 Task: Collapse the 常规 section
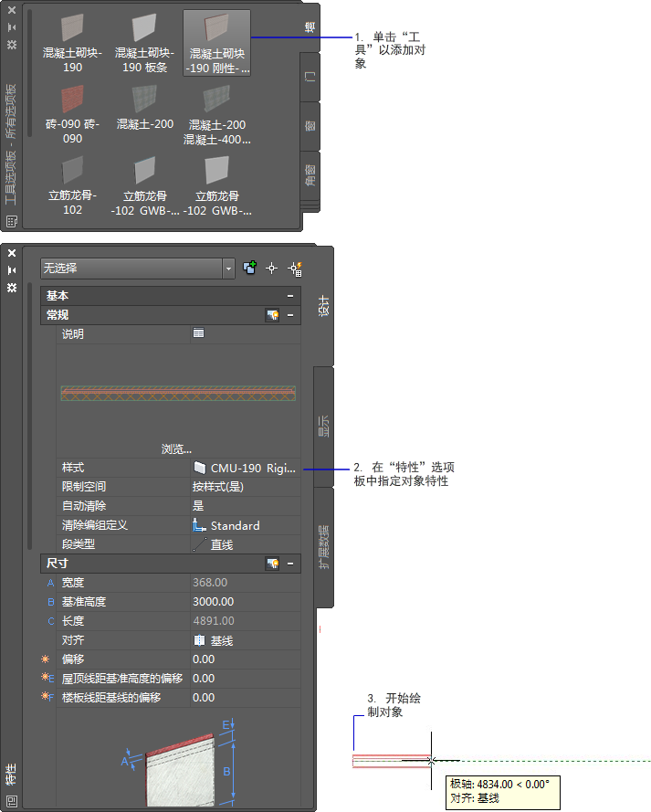(290, 315)
